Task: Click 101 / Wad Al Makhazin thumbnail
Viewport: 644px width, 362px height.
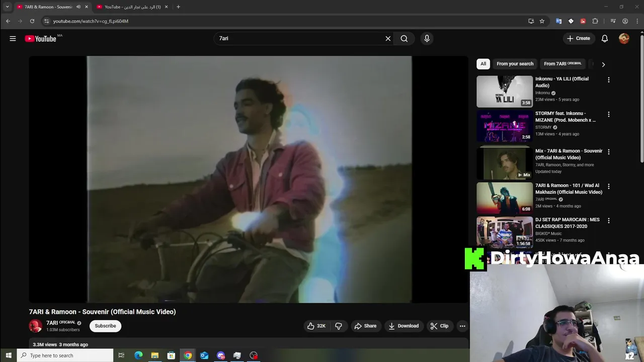Action: click(505, 198)
